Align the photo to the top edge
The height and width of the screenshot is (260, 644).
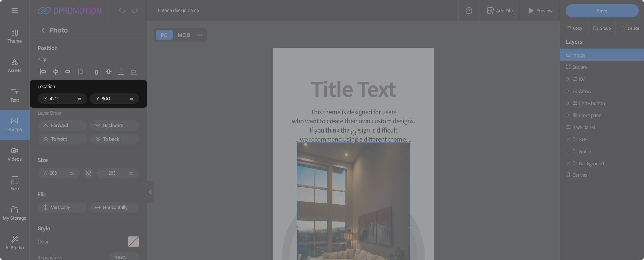pyautogui.click(x=96, y=72)
